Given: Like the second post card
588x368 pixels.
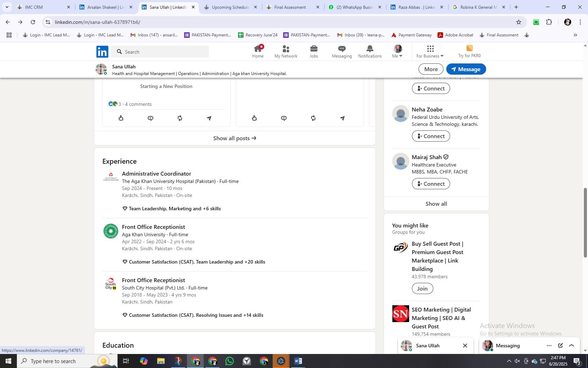Looking at the screenshot, I should [254, 118].
